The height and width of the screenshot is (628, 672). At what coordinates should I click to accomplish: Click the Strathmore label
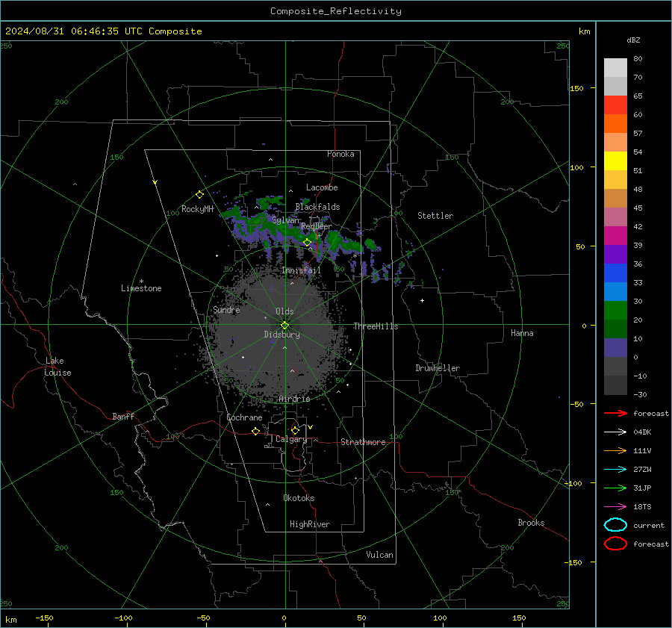364,442
